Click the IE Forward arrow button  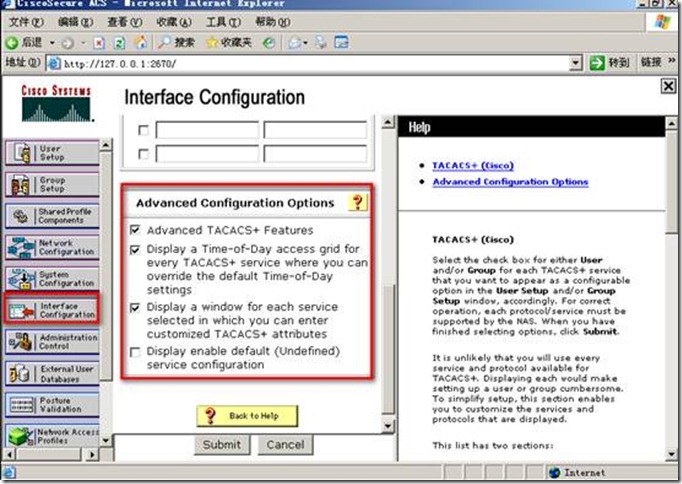coord(67,43)
